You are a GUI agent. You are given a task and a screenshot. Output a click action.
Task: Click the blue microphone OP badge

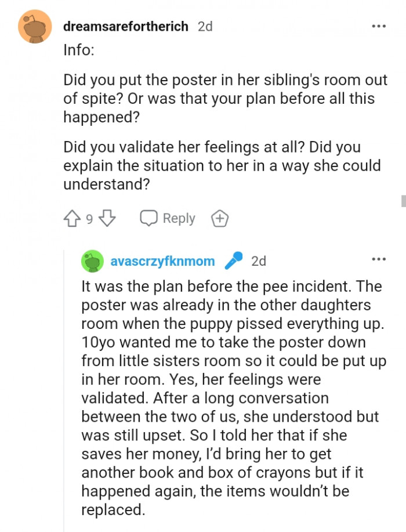click(234, 260)
